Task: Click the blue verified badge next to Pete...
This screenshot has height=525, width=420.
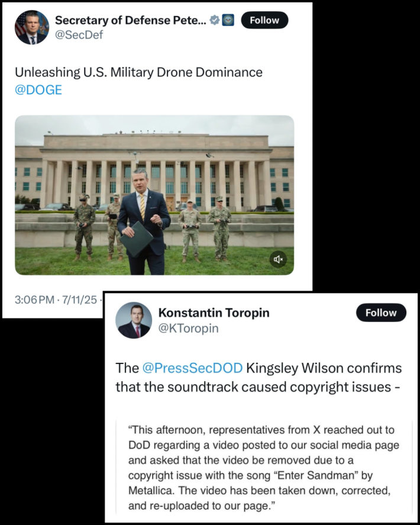Action: tap(215, 21)
